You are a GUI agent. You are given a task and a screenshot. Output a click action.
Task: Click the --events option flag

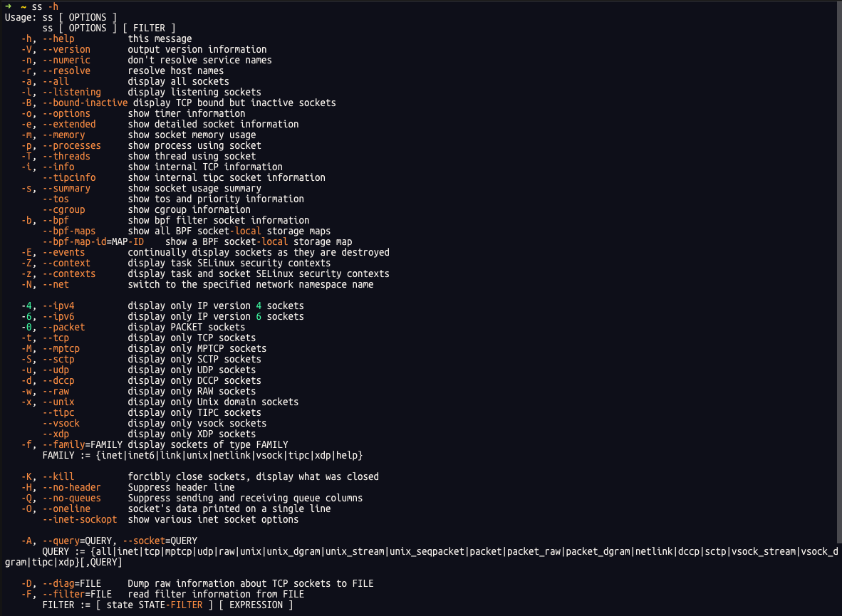pyautogui.click(x=63, y=252)
